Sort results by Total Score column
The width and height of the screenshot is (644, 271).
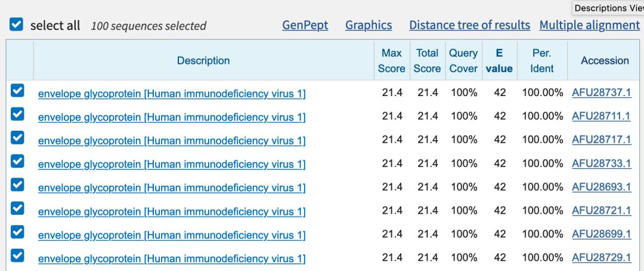(427, 60)
